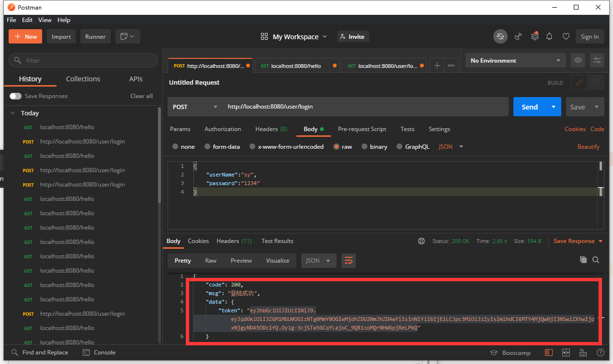Add a new request tab with plus

pos(437,66)
